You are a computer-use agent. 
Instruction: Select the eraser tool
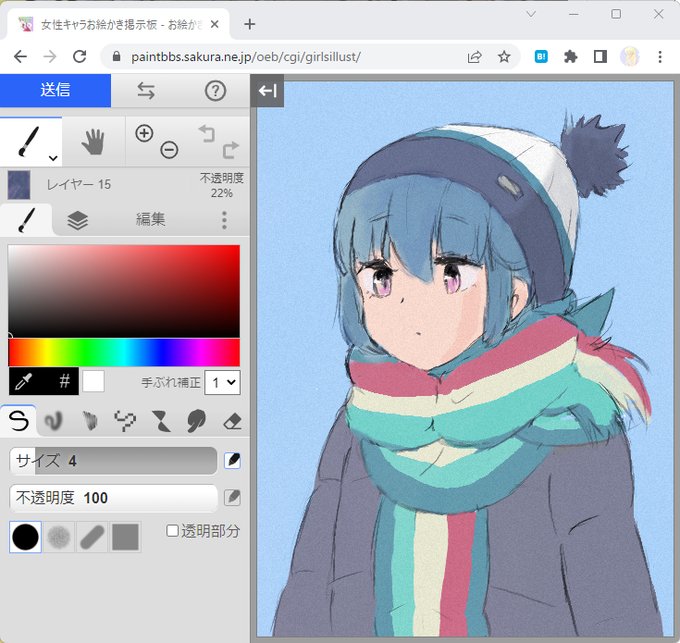(x=232, y=421)
